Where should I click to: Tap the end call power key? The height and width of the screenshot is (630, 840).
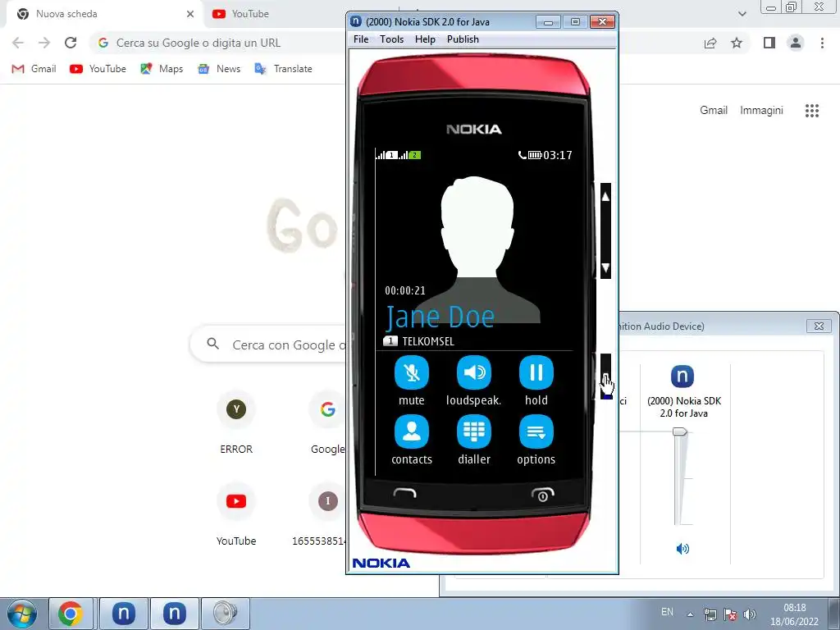pyautogui.click(x=542, y=494)
